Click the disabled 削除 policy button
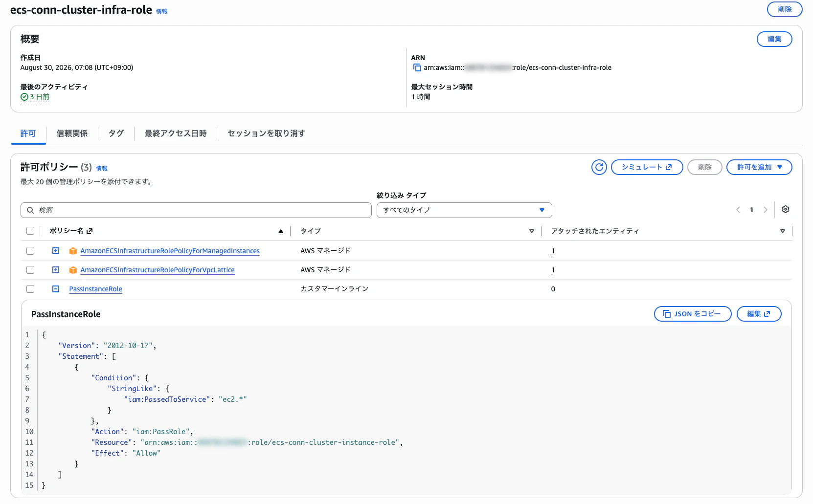Viewport: 813px width, 504px height. coord(705,167)
